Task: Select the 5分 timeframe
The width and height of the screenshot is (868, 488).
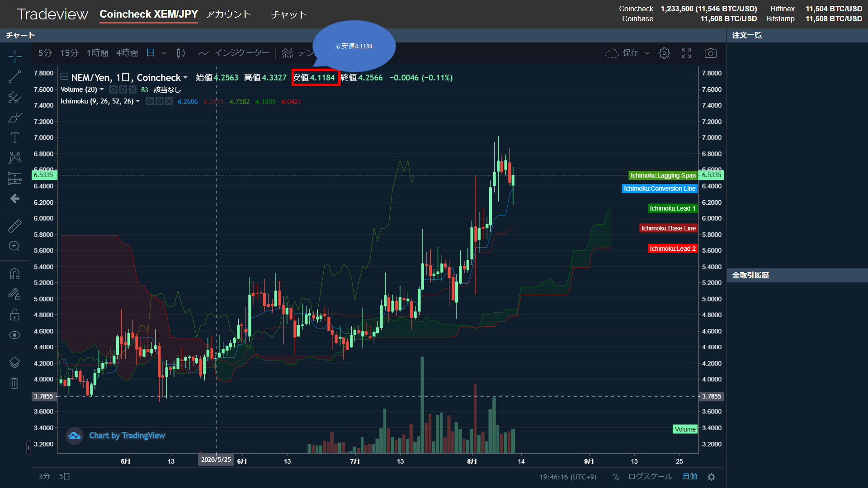Action: point(45,53)
